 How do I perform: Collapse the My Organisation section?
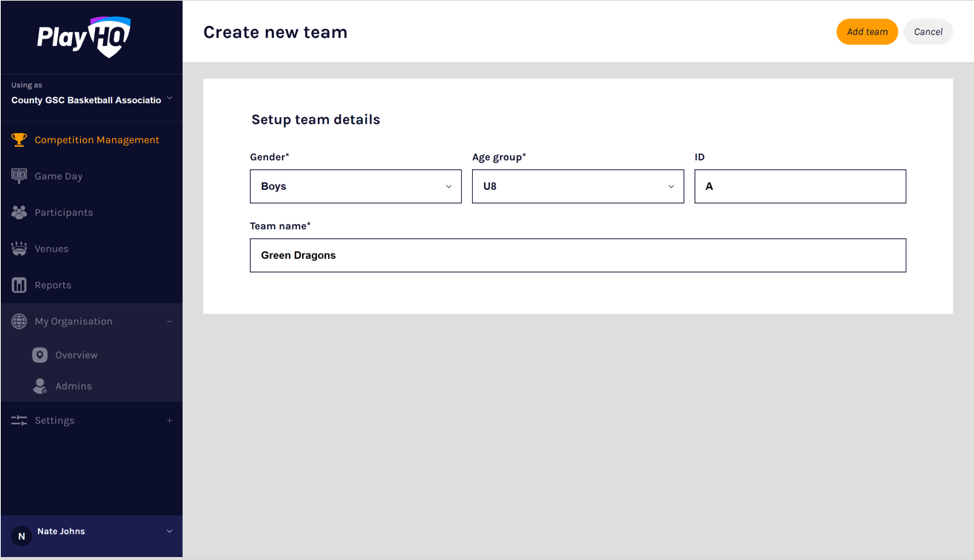[x=169, y=321]
